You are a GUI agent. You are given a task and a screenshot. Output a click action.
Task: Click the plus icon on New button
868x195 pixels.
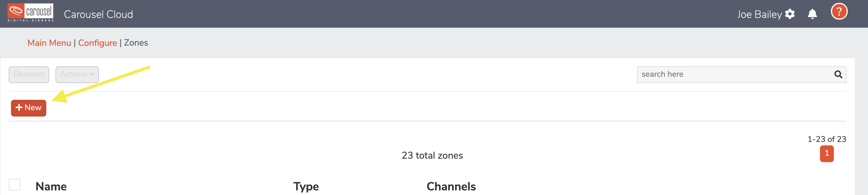pyautogui.click(x=19, y=108)
